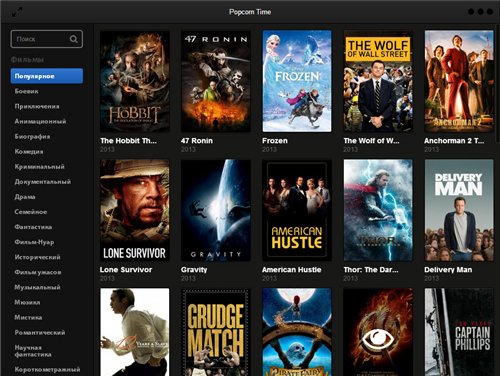Viewport: 500px width, 376px height.
Task: Open the Delivery Man poster
Action: click(x=459, y=210)
